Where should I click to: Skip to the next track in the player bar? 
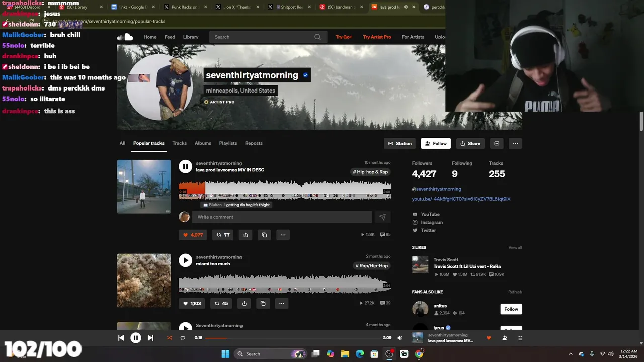(150, 338)
